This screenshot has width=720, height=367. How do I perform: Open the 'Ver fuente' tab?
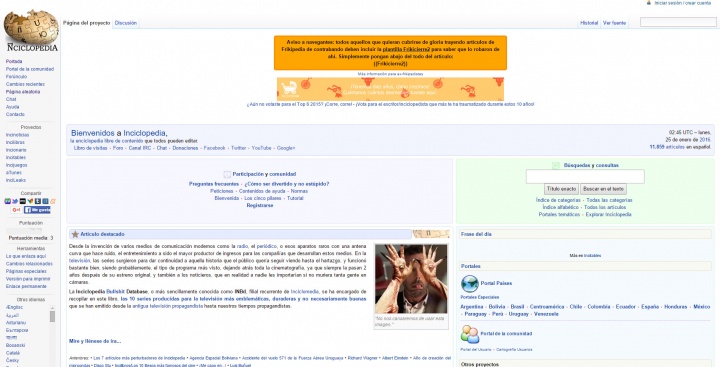click(x=614, y=23)
